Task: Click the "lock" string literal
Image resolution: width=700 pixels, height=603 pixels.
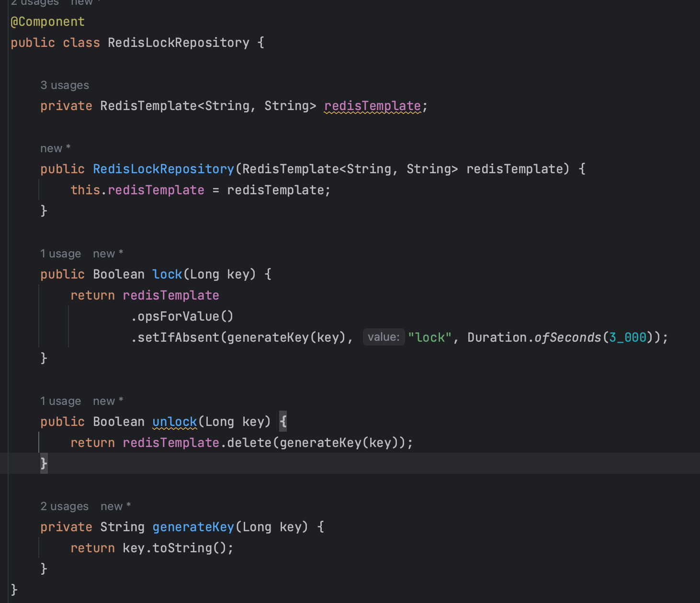Action: (x=430, y=337)
